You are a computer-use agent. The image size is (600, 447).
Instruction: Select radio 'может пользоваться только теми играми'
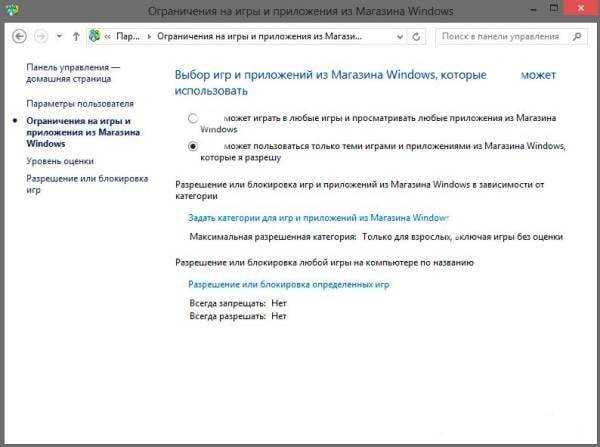[x=193, y=146]
